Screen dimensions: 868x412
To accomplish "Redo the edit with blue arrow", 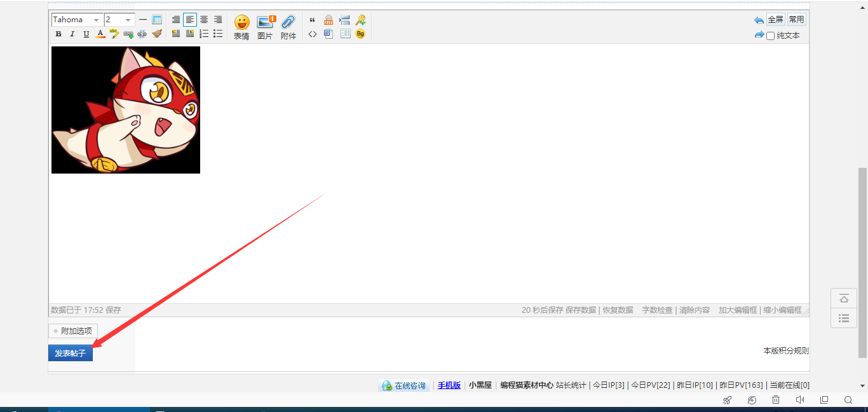I will (759, 35).
